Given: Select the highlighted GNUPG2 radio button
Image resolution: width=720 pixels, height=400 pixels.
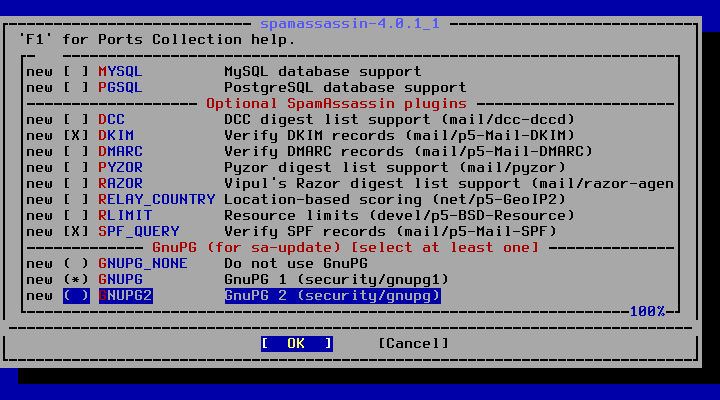Looking at the screenshot, I should tap(76, 296).
